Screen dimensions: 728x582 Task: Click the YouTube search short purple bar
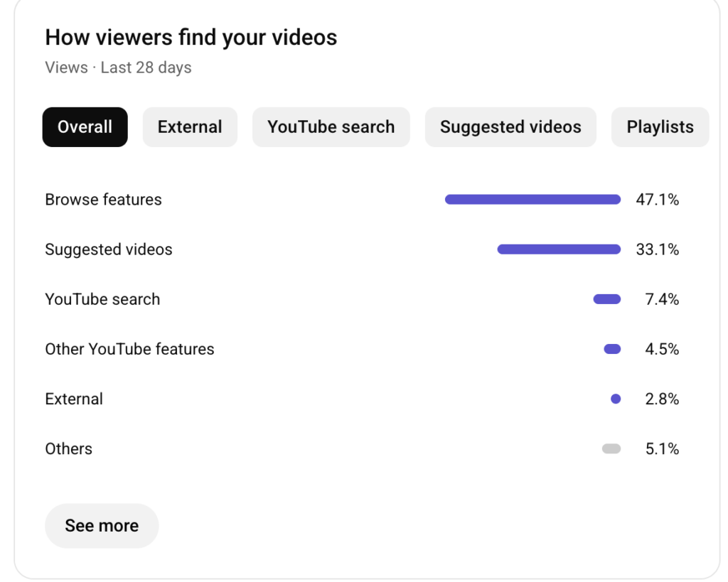coord(607,299)
